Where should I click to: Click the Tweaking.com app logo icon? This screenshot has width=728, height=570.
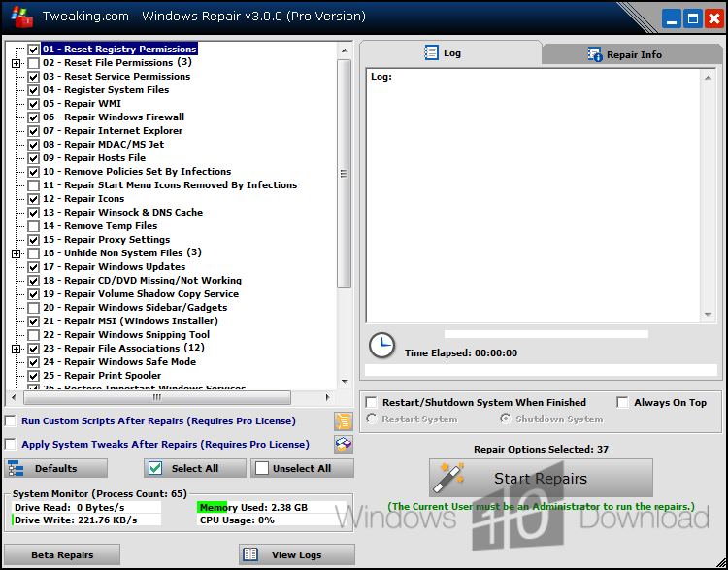[x=21, y=17]
